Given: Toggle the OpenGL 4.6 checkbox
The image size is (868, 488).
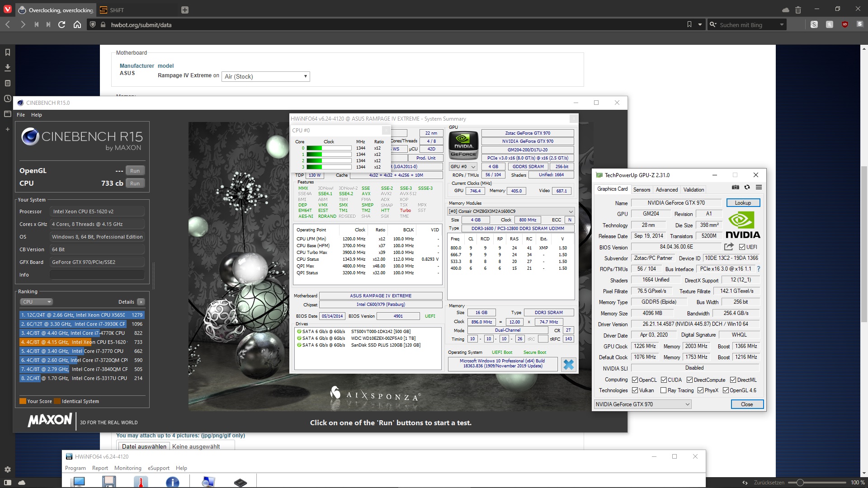Looking at the screenshot, I should [x=726, y=390].
